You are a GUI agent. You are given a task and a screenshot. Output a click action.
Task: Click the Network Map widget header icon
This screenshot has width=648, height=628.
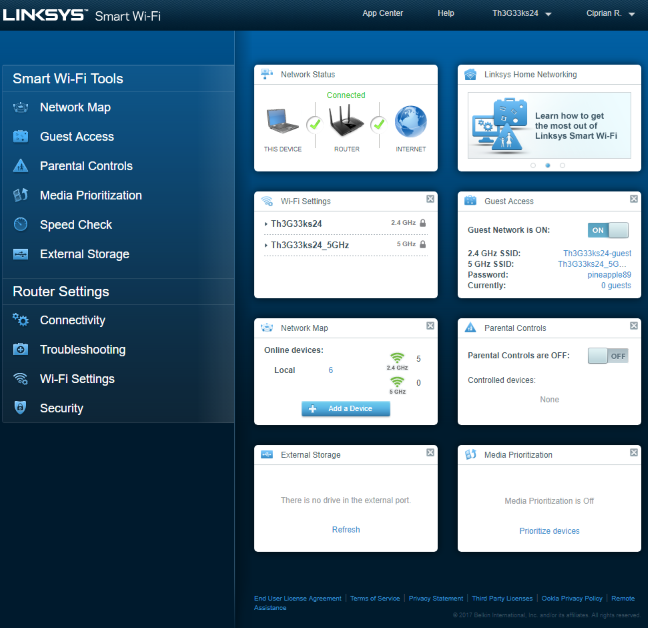(x=267, y=328)
